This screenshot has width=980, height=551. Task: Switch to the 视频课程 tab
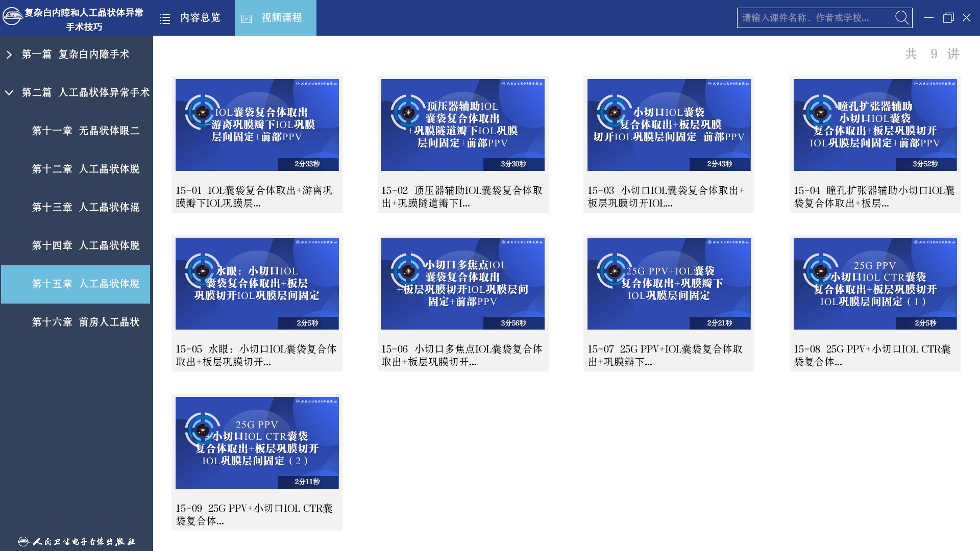(281, 18)
